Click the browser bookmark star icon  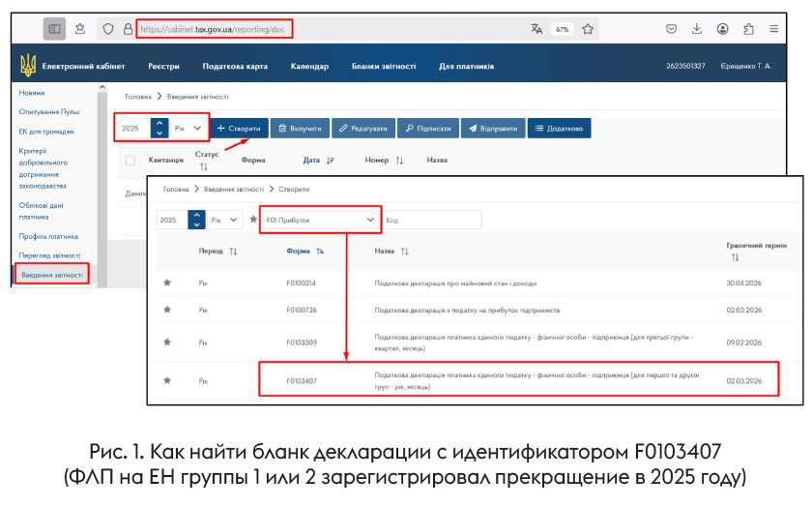click(588, 29)
